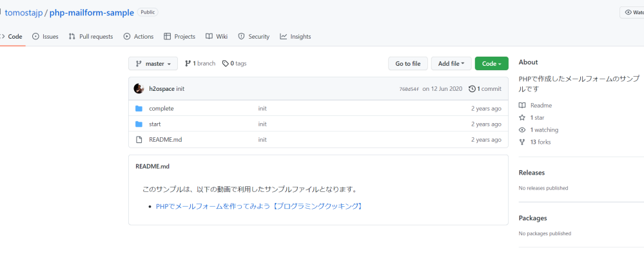Click the Readme book icon in About
The height and width of the screenshot is (259, 644).
point(522,106)
